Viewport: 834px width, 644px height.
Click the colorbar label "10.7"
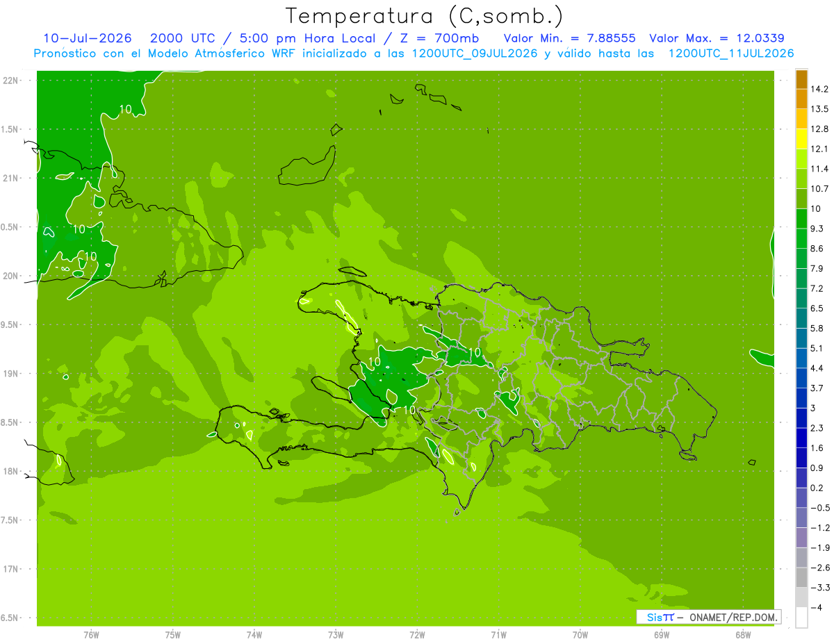tap(820, 189)
